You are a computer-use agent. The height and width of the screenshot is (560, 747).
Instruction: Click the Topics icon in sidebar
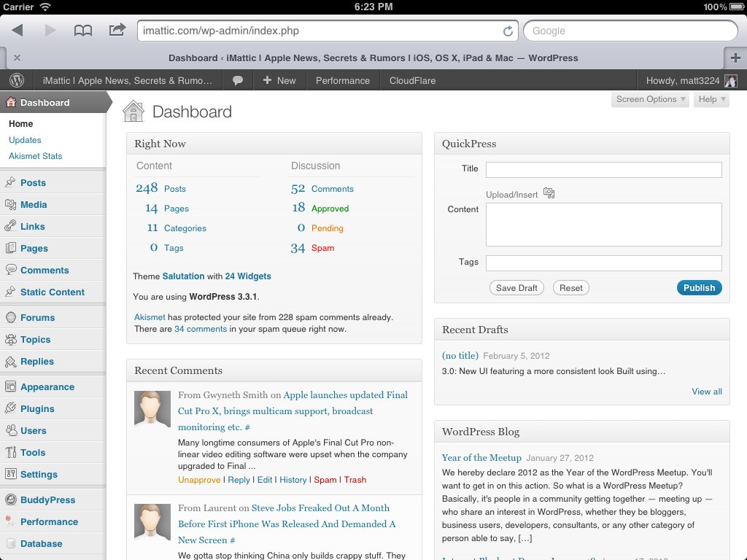pyautogui.click(x=10, y=339)
